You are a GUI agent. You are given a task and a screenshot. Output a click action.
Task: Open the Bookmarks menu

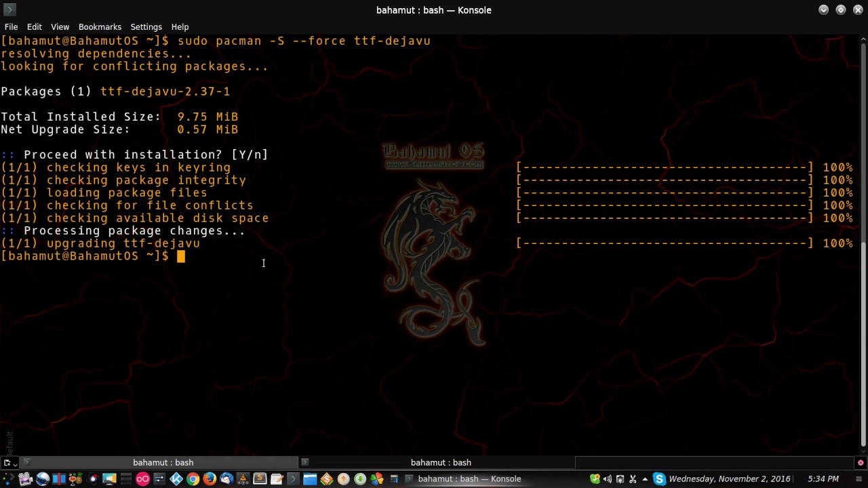point(100,26)
